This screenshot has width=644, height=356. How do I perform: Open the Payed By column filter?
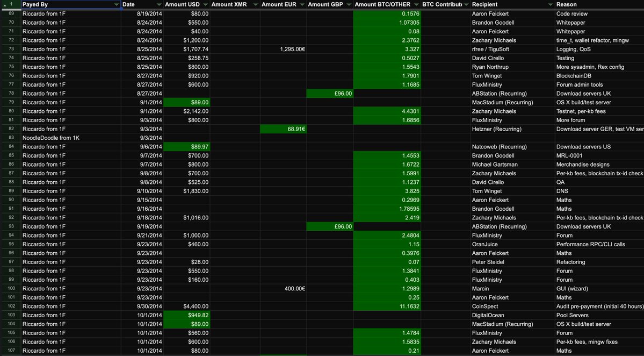point(116,4)
